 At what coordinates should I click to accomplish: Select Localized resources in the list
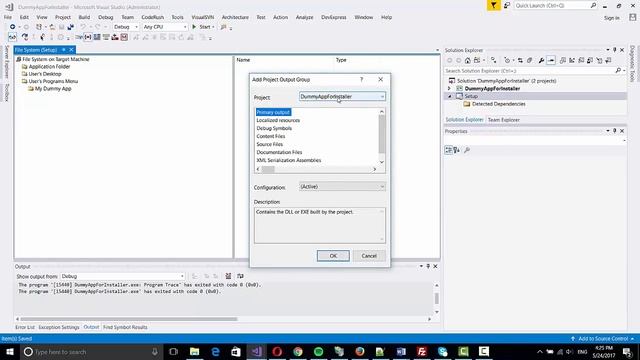[x=278, y=120]
